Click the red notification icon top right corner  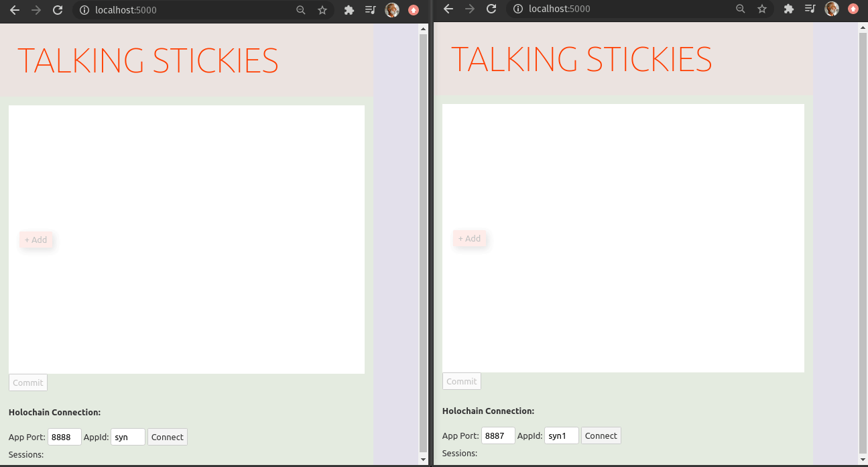853,9
